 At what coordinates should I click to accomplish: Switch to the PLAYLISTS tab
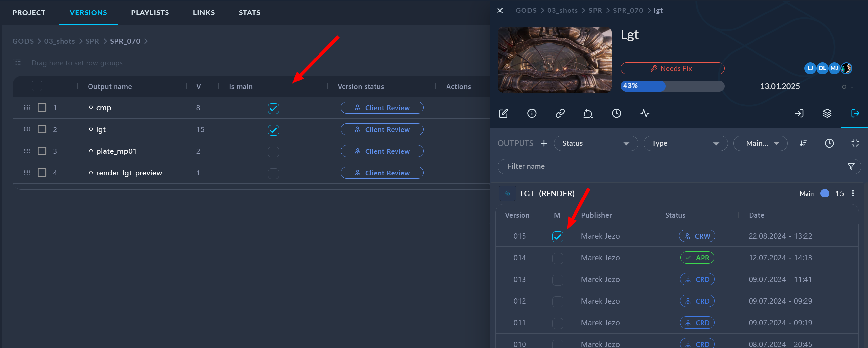pos(150,13)
